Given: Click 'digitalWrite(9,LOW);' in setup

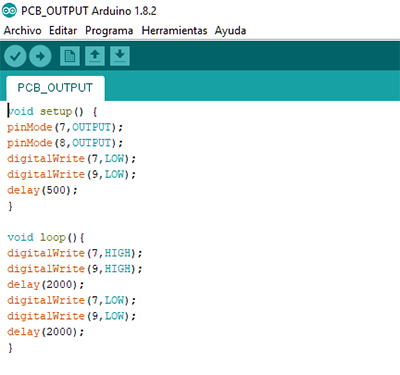Looking at the screenshot, I should [71, 174].
